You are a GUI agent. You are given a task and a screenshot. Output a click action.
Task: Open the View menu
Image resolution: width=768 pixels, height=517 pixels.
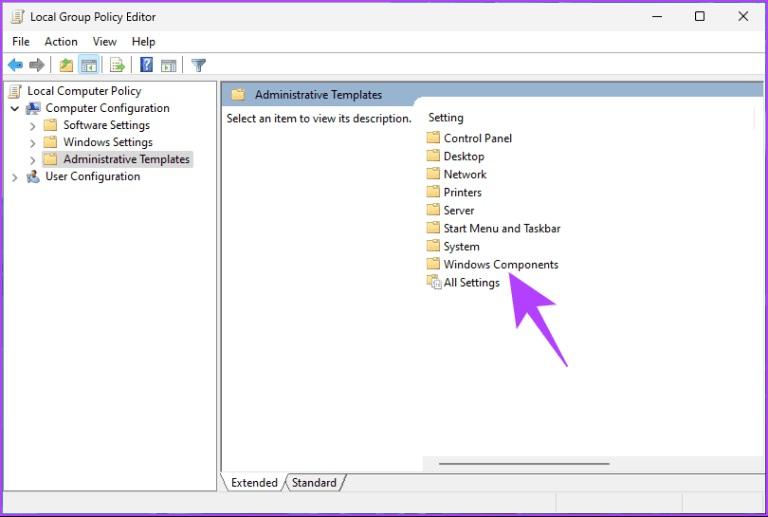(105, 42)
